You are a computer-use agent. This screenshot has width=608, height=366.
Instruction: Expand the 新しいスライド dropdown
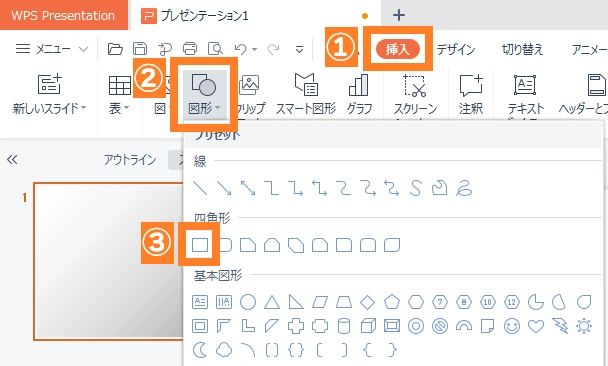49,108
